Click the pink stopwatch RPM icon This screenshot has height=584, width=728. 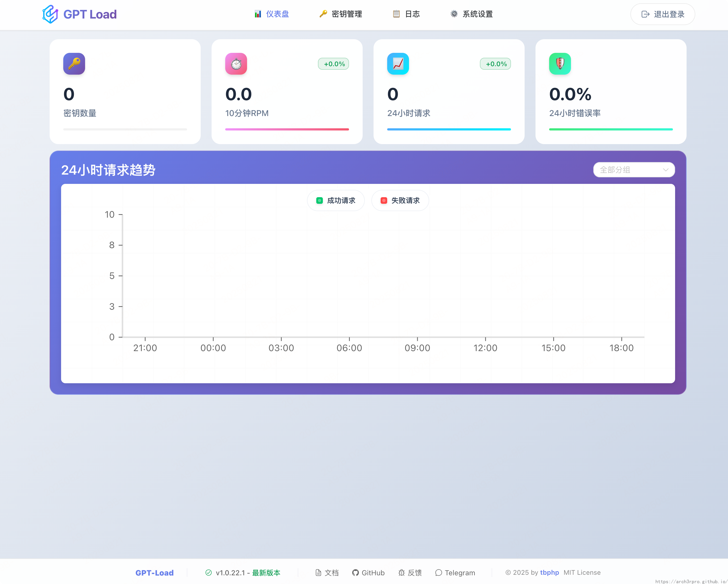pyautogui.click(x=236, y=63)
